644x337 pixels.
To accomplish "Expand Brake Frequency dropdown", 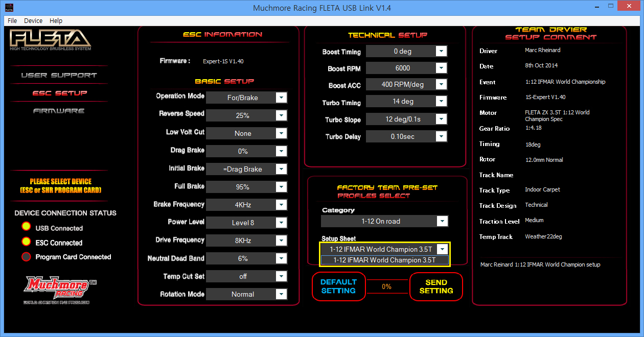I will point(281,205).
